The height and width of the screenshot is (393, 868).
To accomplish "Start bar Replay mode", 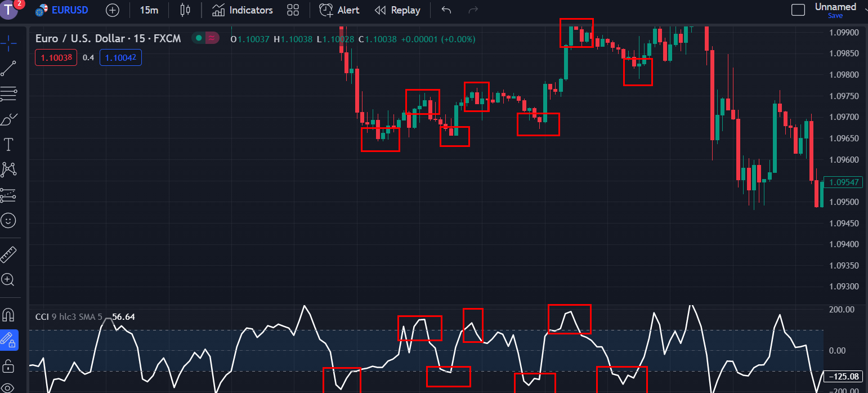I will pos(397,10).
